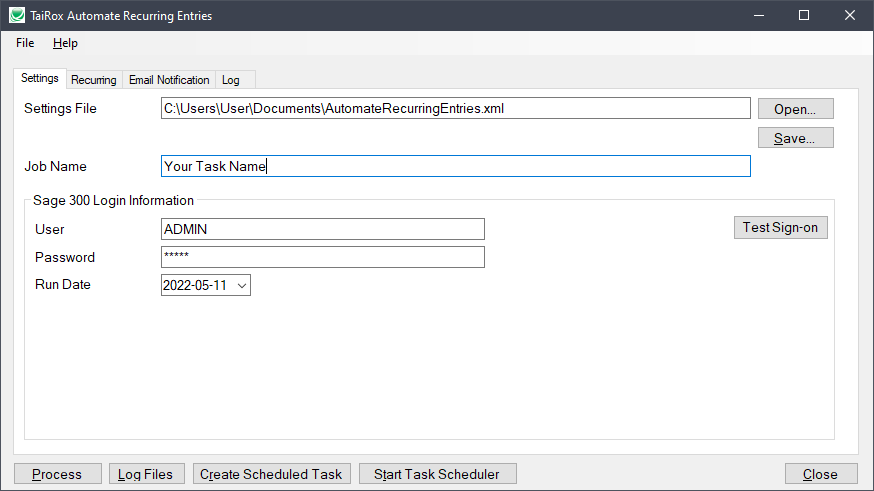Click the TaiRox app icon in title bar
Viewport: 874px width, 491px height.
[17, 16]
